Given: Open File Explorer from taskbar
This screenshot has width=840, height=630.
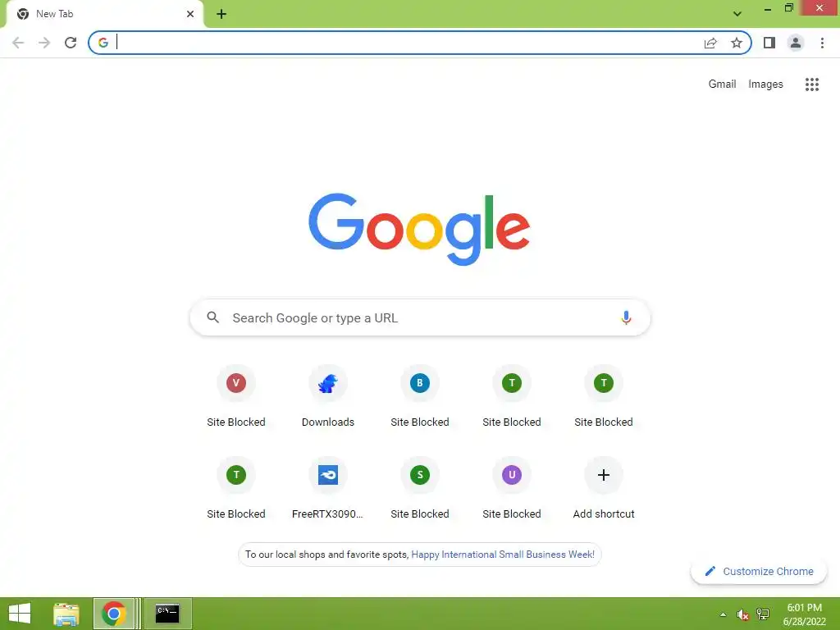Looking at the screenshot, I should pyautogui.click(x=66, y=614).
